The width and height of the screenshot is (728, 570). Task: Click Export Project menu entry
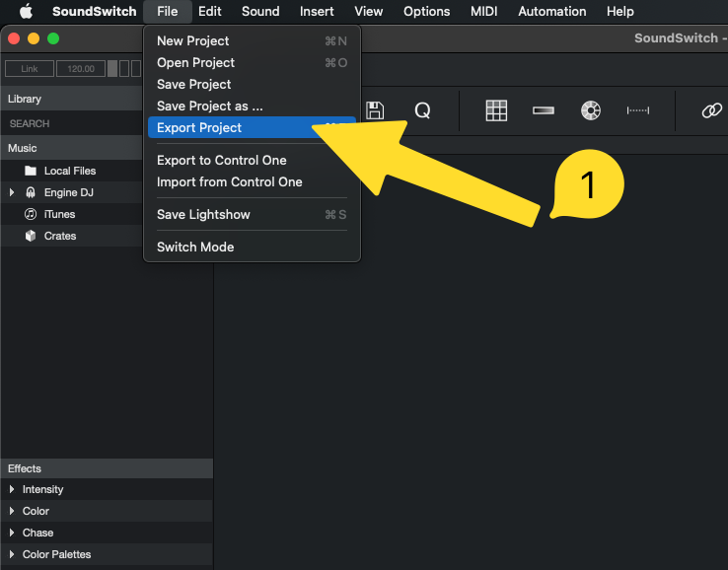(x=252, y=127)
